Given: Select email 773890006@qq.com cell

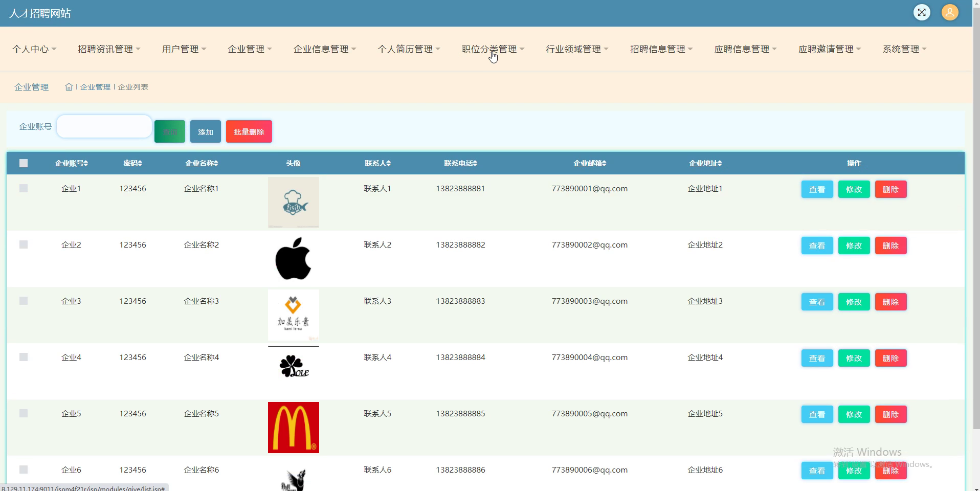Looking at the screenshot, I should coord(589,470).
